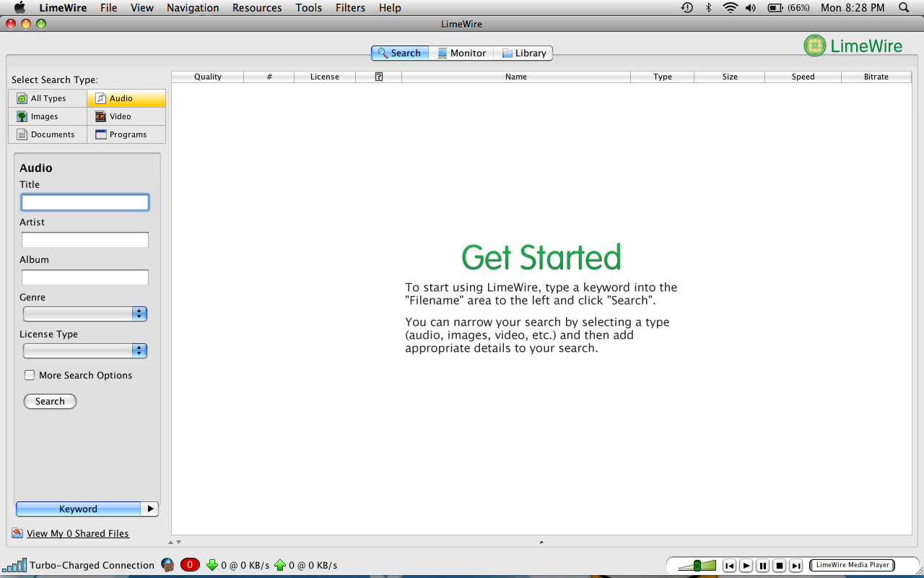Image resolution: width=924 pixels, height=578 pixels.
Task: Sort results by Size column
Action: click(x=730, y=77)
